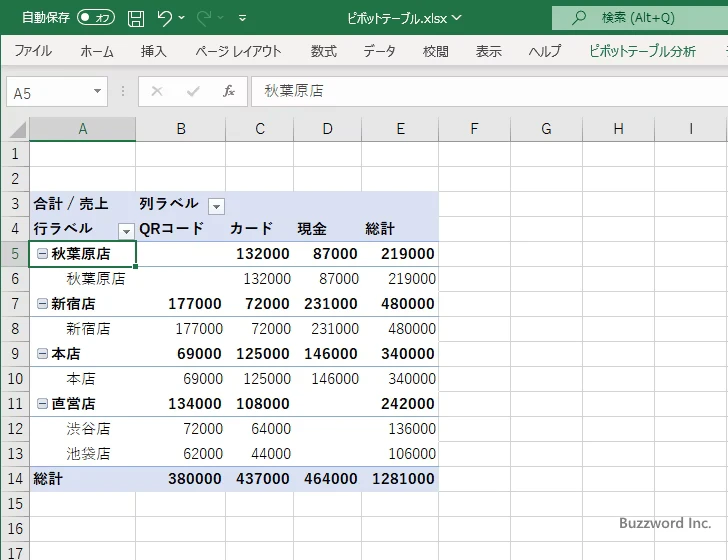The image size is (728, 560).
Task: Click the non-bold 秋葉原店 in row 6
Action: click(96, 279)
